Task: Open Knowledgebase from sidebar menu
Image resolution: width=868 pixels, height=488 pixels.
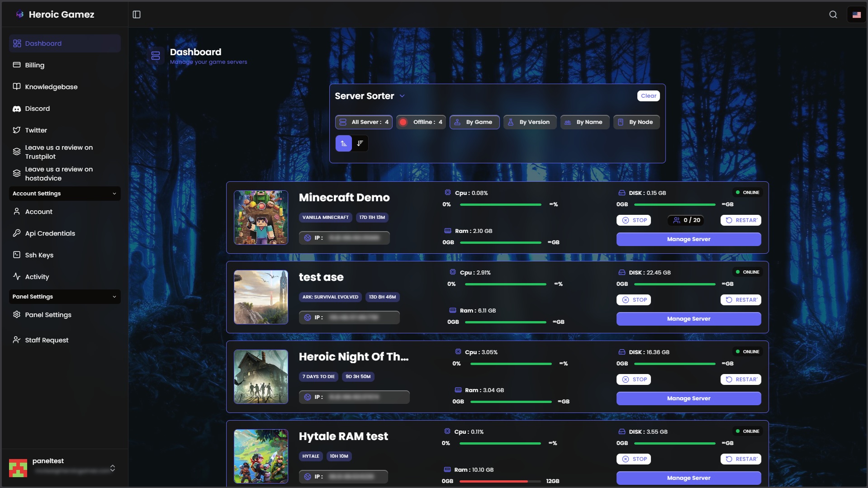Action: pos(51,87)
